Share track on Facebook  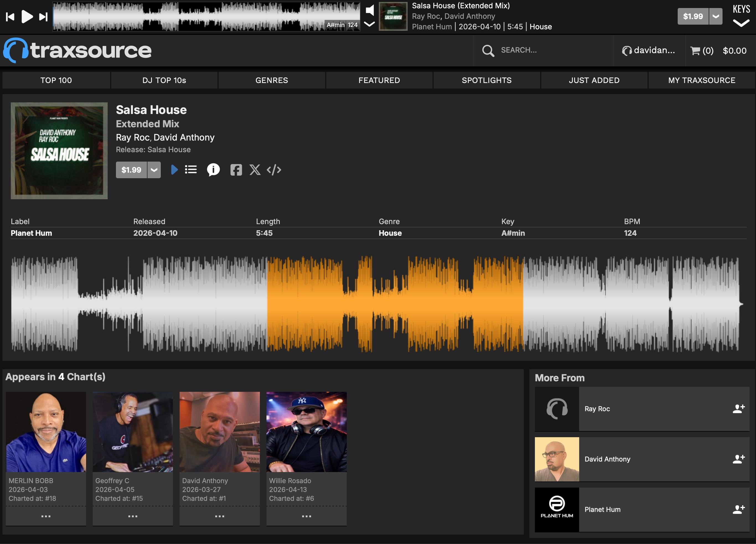click(x=236, y=170)
